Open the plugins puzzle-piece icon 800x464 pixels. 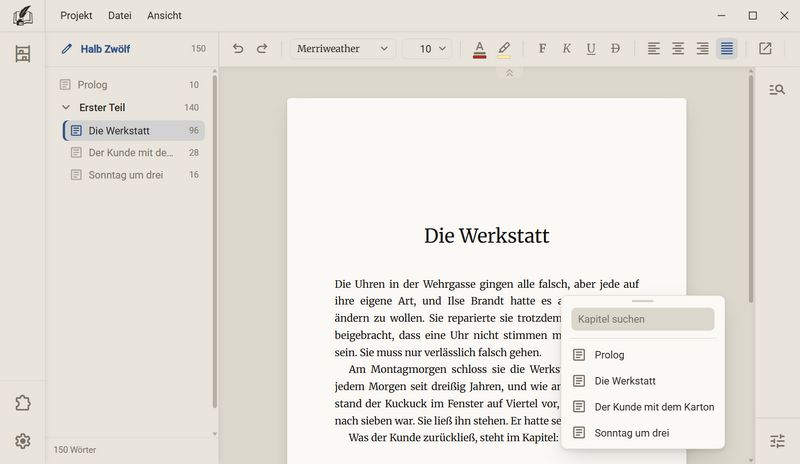(22, 403)
